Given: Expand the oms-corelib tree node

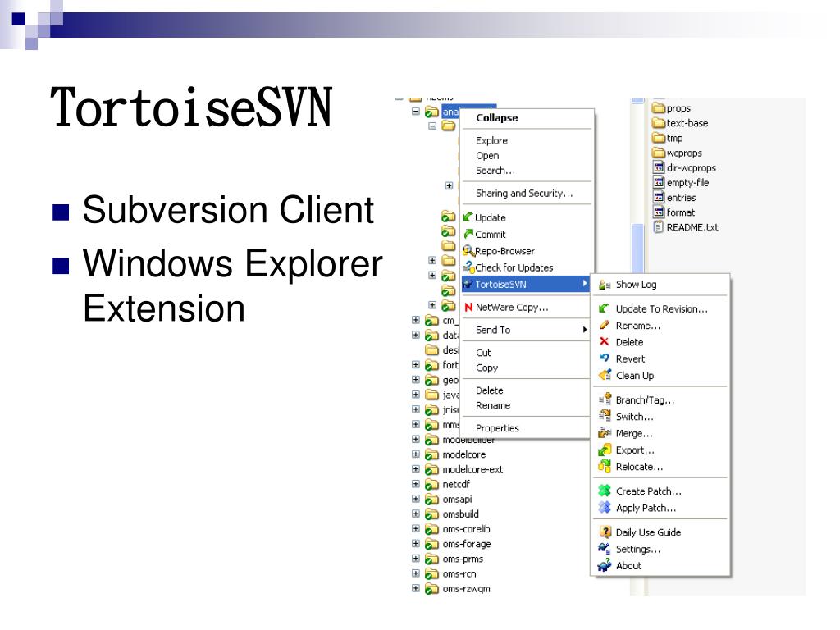Looking at the screenshot, I should click(x=415, y=529).
